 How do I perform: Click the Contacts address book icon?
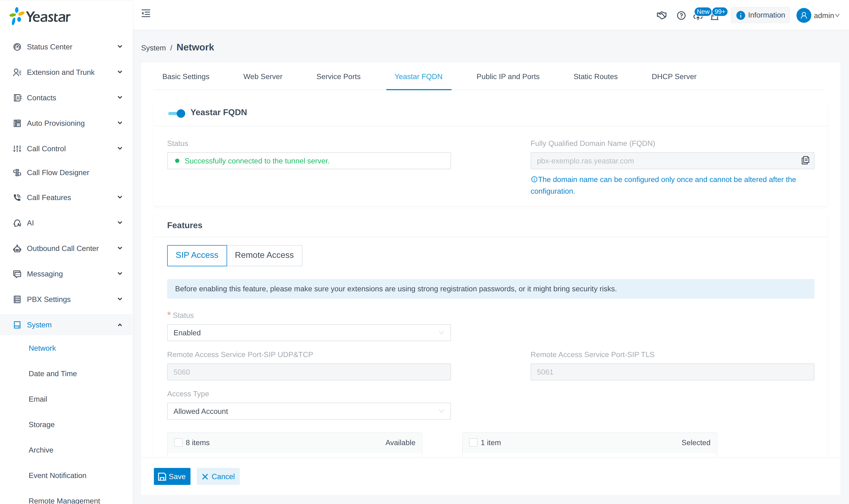click(17, 98)
